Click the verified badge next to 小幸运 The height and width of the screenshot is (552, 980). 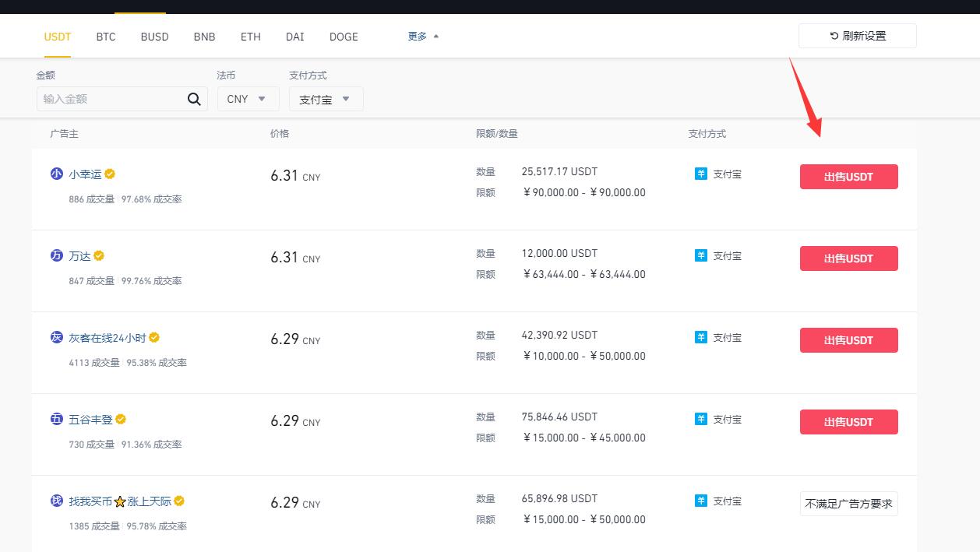(110, 174)
